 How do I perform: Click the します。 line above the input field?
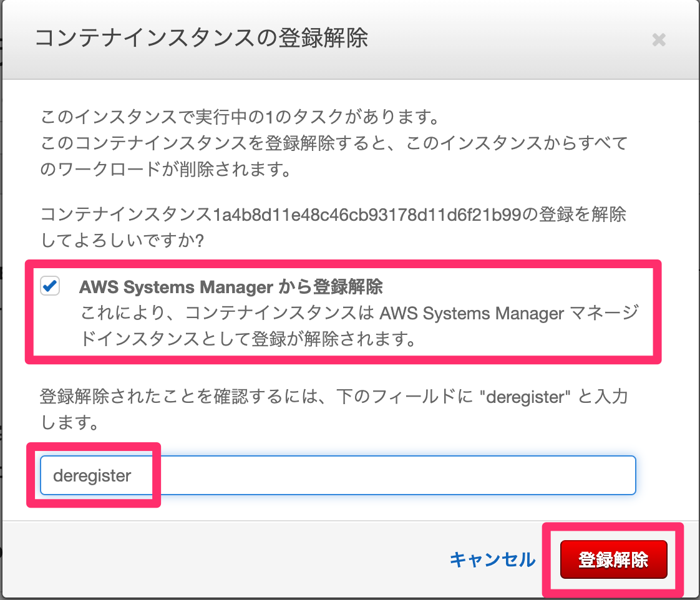coord(70,423)
